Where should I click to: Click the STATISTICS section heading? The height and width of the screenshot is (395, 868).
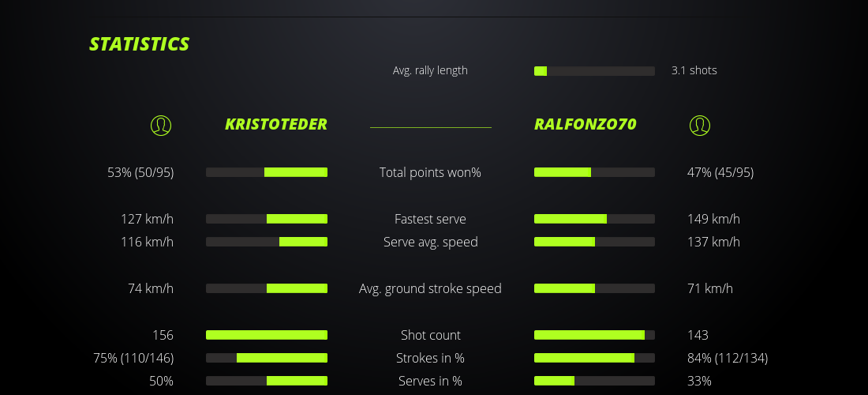point(140,44)
